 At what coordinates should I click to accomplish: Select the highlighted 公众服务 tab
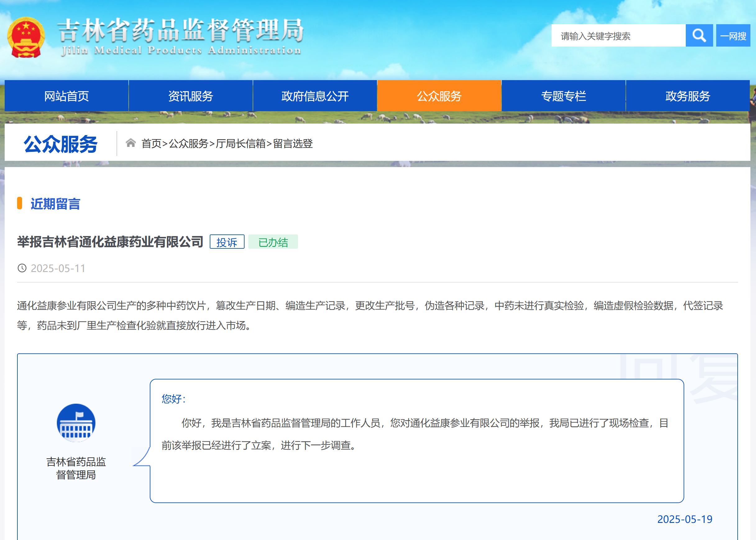[x=439, y=96]
